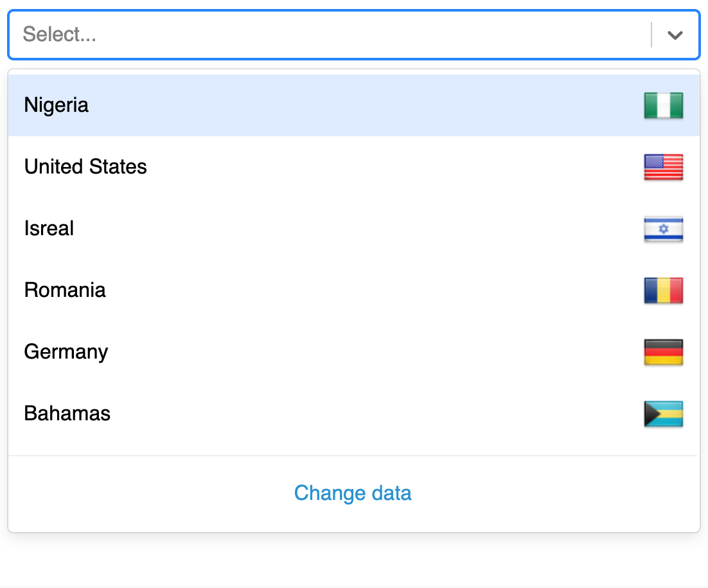Pick Bahamas in the country list
Viewport: 708px width, 588px height.
(67, 414)
